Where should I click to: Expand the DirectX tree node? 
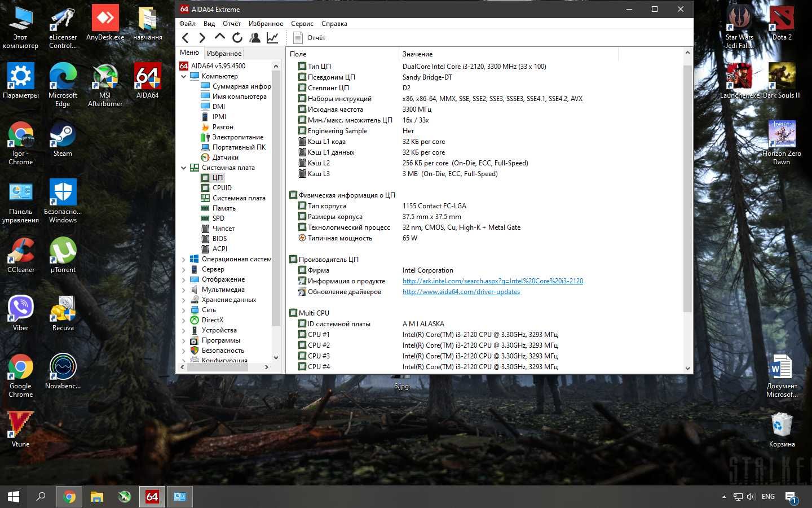[x=183, y=321]
